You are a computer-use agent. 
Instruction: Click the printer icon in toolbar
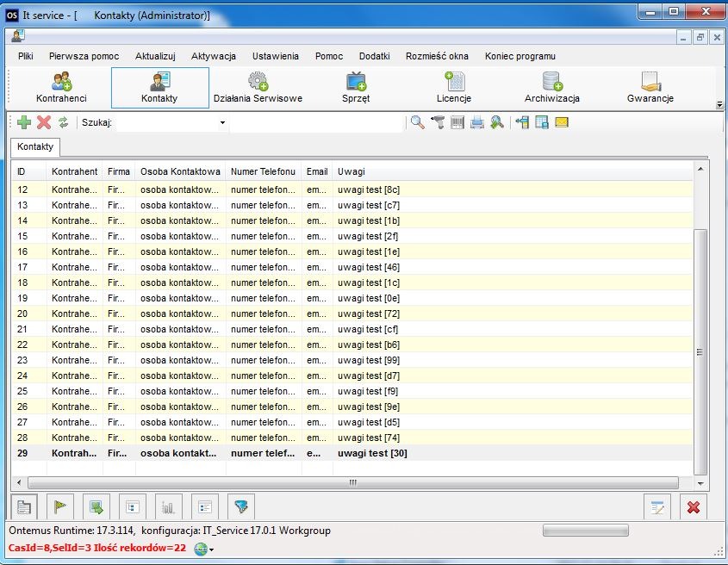click(x=477, y=123)
